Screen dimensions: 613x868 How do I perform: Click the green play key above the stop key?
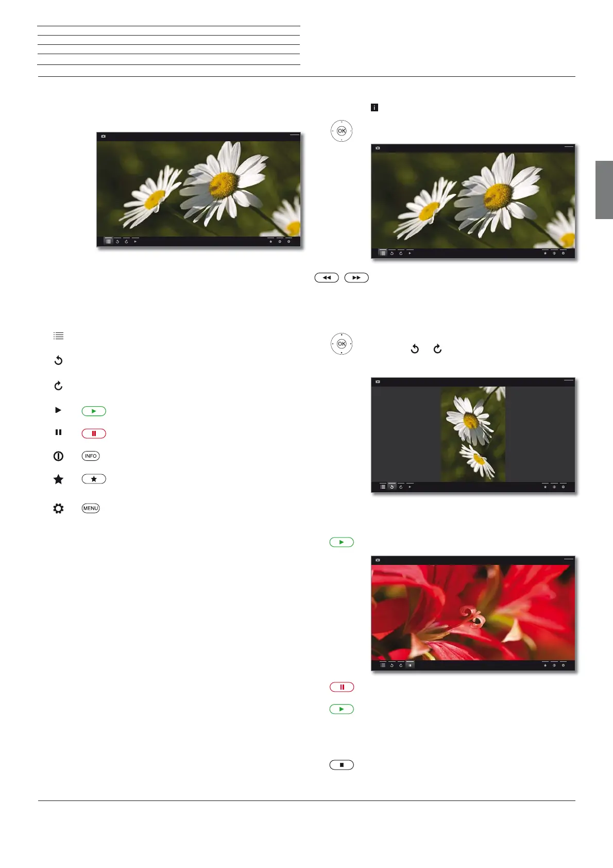342,709
